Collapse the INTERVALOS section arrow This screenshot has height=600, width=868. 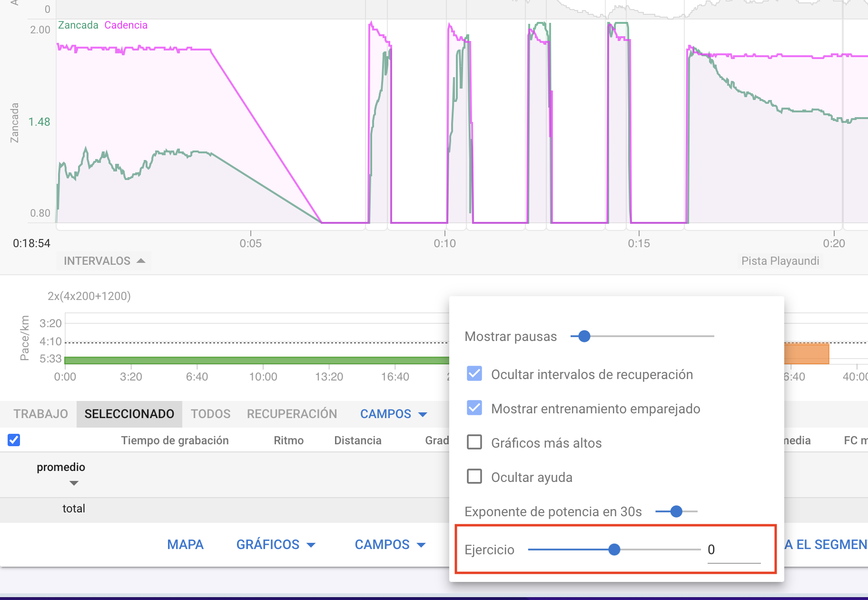point(140,261)
